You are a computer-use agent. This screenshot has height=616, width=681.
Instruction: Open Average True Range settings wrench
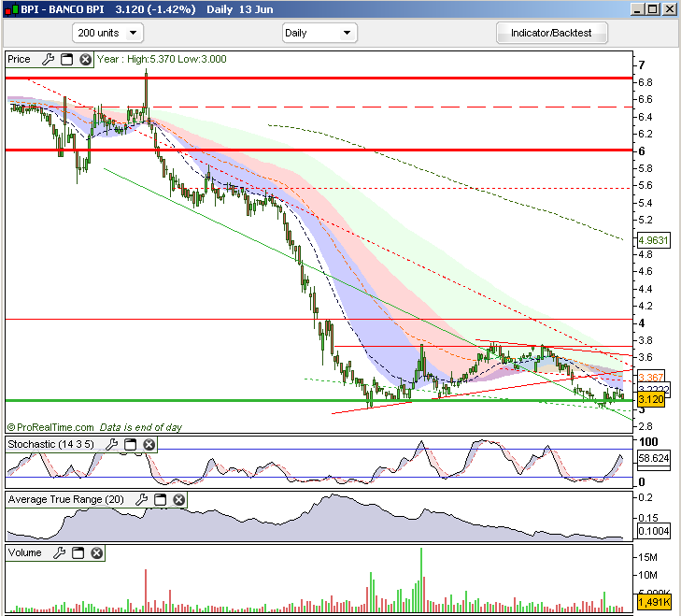click(x=142, y=499)
